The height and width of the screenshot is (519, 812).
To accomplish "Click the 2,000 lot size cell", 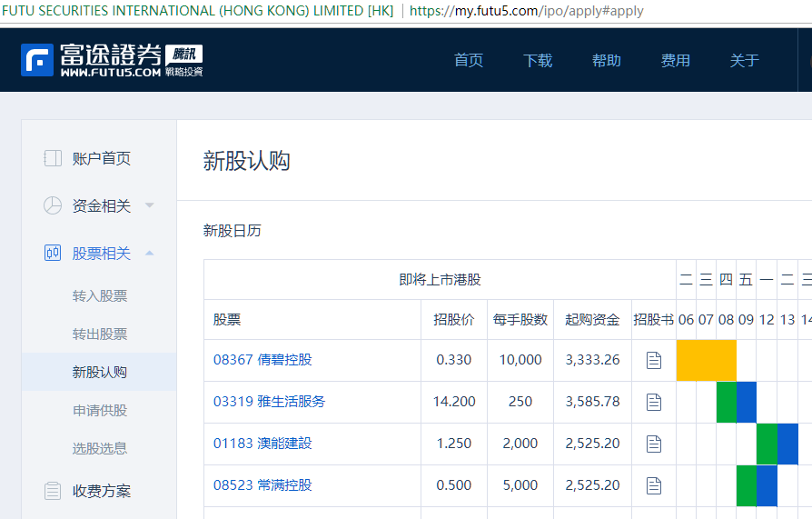I will [x=520, y=444].
